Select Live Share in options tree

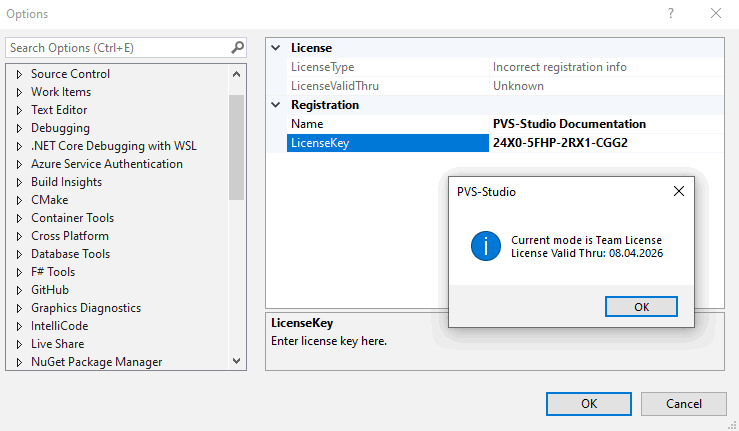[57, 344]
